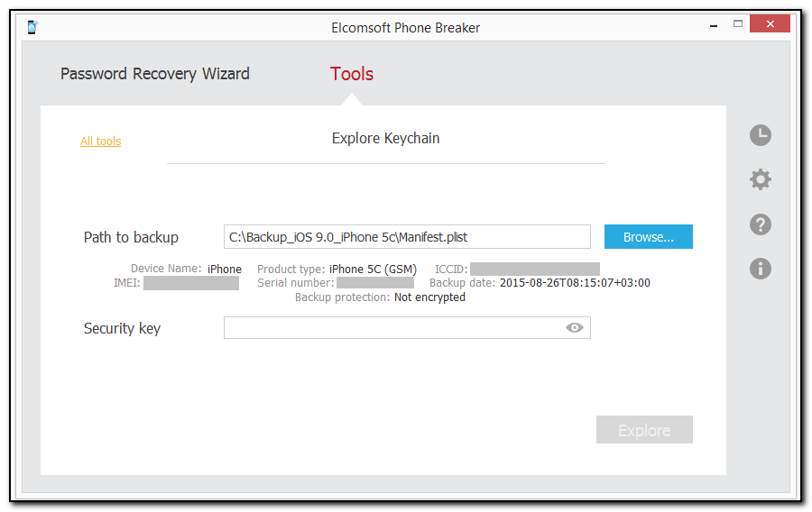Click the Phone Breaker app icon in title bar

point(32,27)
